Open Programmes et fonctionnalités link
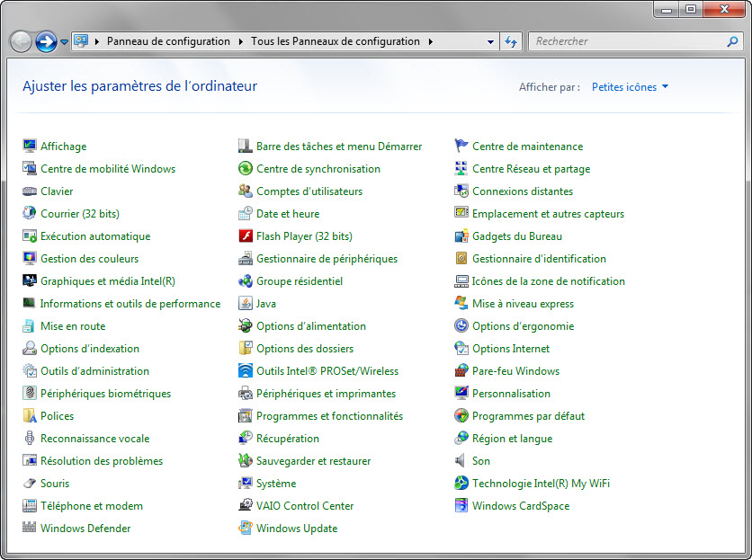Screen dimensions: 752x560 tap(329, 415)
